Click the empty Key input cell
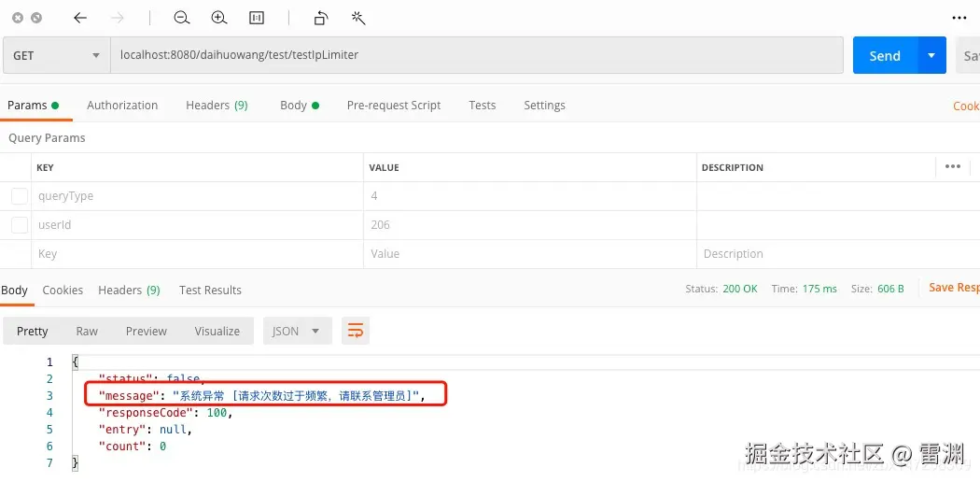The height and width of the screenshot is (482, 980). point(197,254)
